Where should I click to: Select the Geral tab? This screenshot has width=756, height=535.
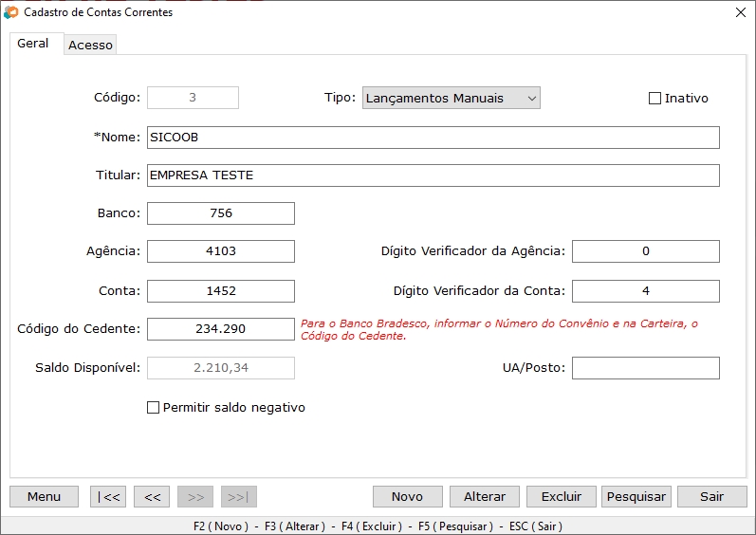pyautogui.click(x=33, y=44)
